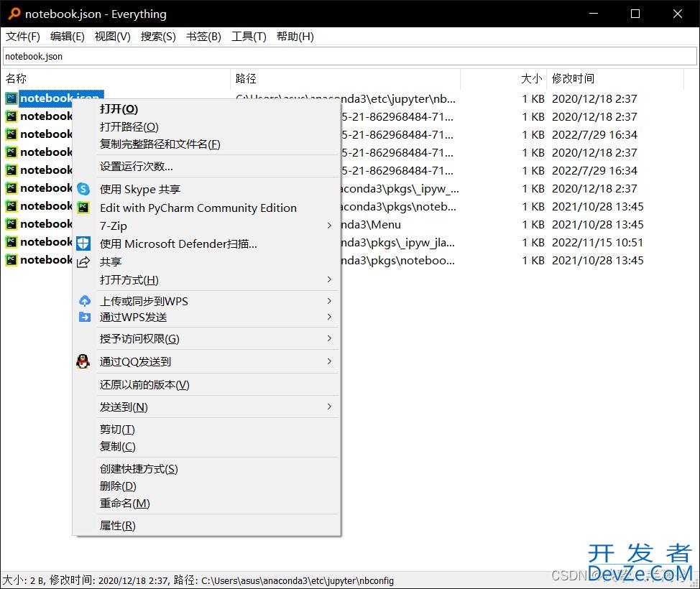The height and width of the screenshot is (589, 700).
Task: Click the share arrow icon beside 共享
Action: click(x=83, y=262)
